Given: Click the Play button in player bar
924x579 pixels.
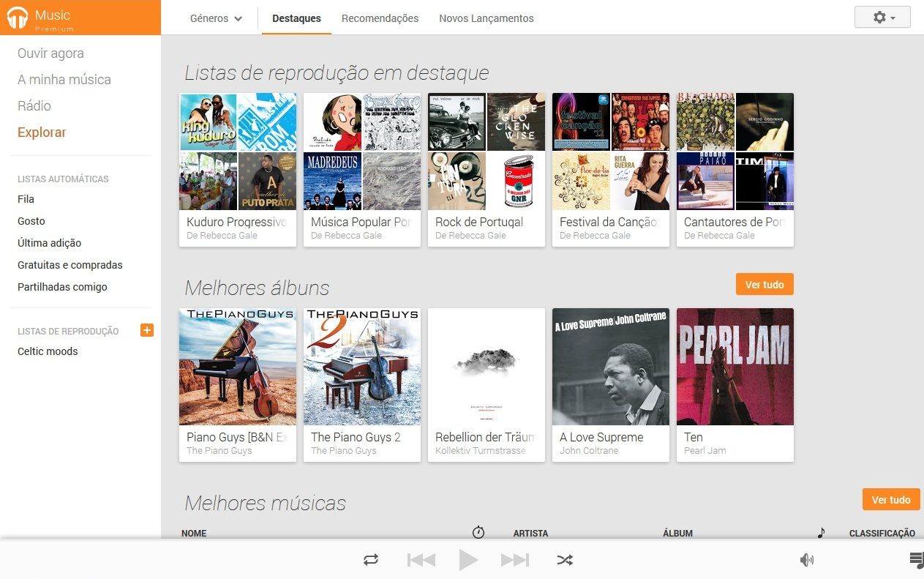Looking at the screenshot, I should [468, 560].
